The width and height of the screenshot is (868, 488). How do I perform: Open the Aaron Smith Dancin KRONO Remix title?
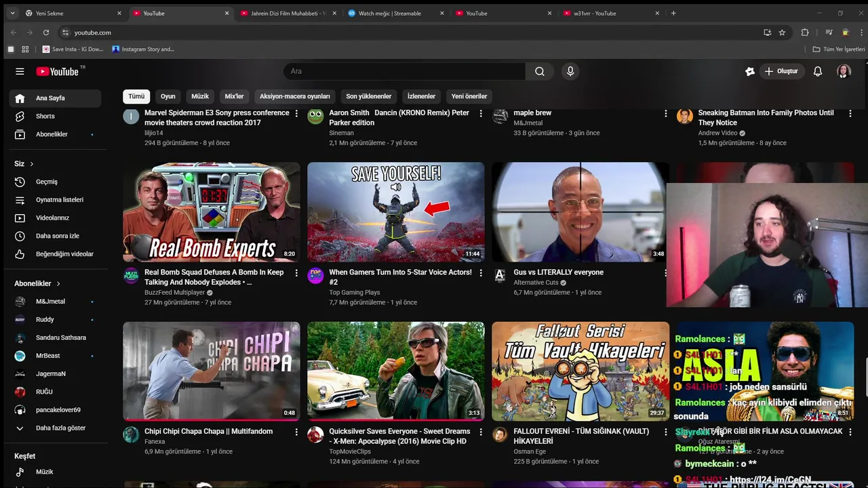point(399,118)
